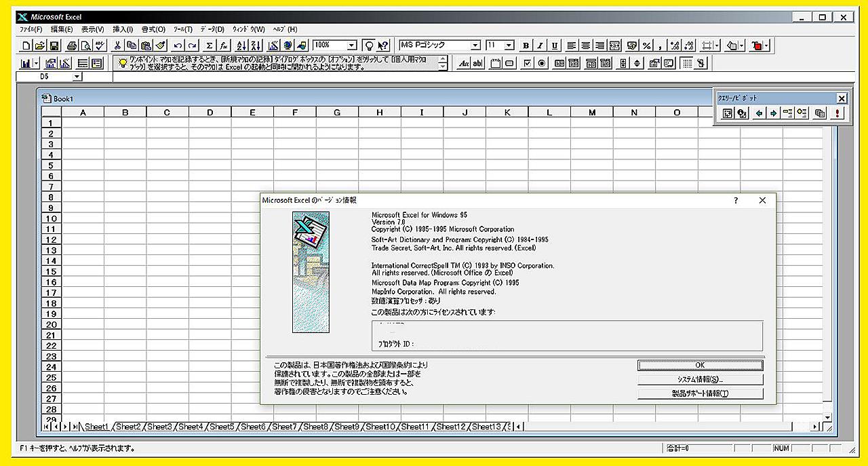Click Decrease Decimal icon
The image size is (868, 466).
pos(689,45)
